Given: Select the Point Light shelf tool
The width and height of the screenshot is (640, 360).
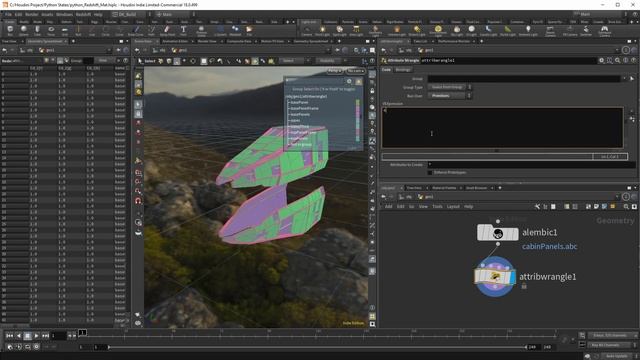Looking at the screenshot, I should coord(322,30).
